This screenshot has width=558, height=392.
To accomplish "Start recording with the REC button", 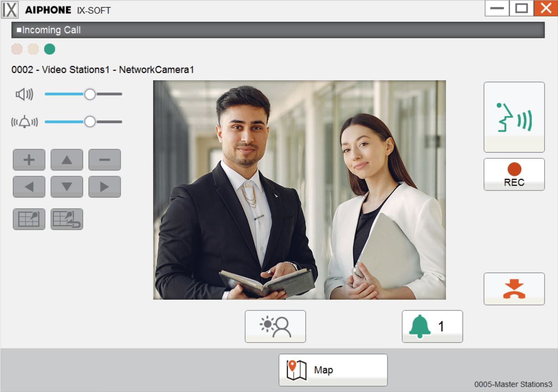I will tap(514, 174).
